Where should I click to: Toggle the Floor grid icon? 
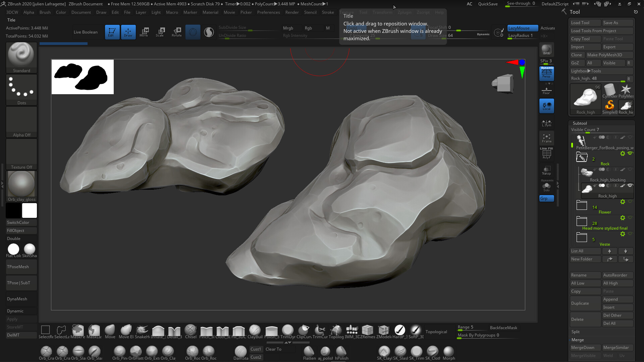[546, 90]
